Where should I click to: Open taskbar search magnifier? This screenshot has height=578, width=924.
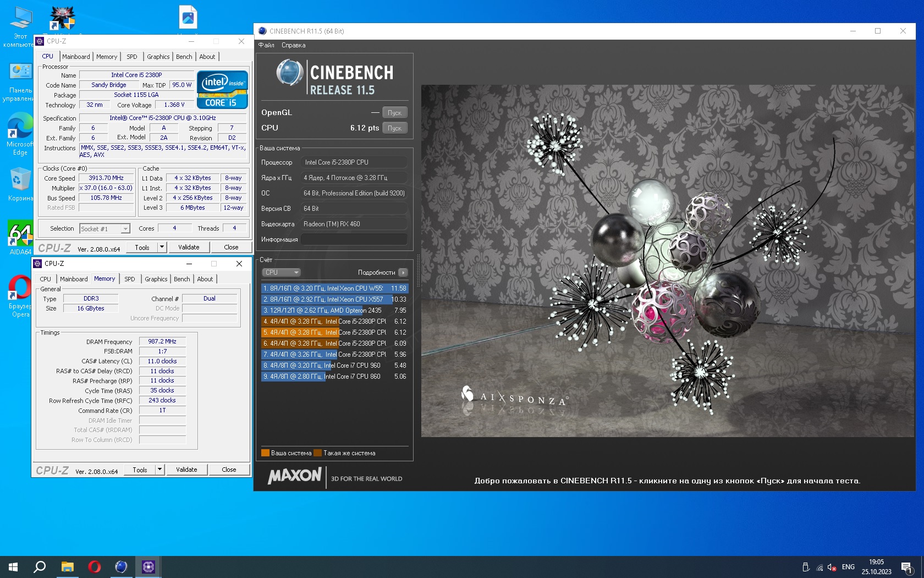point(40,566)
